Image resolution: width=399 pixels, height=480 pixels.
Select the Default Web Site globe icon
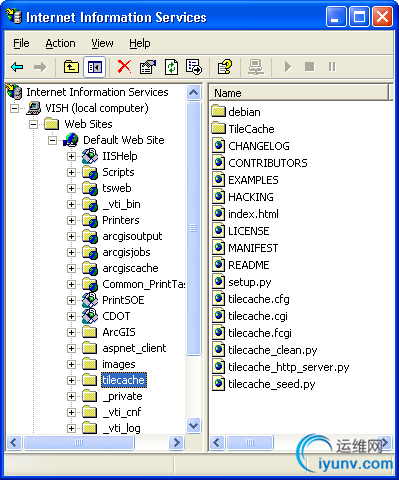[x=71, y=140]
